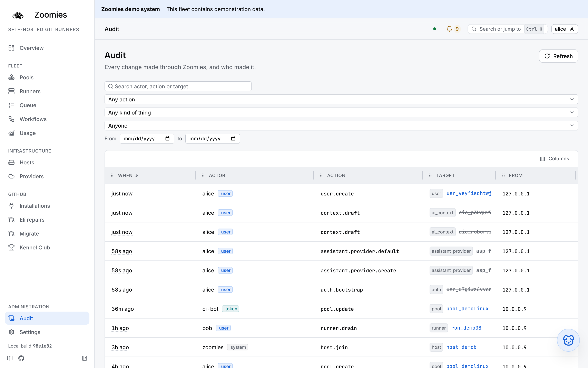Click the token badge beside ci-bot
This screenshot has width=588, height=368.
pos(231,309)
